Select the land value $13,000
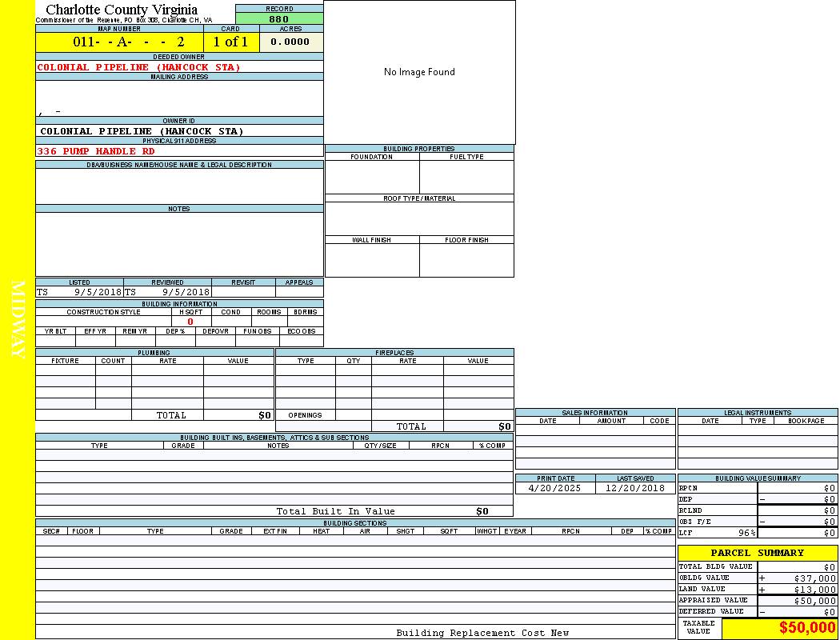 pyautogui.click(x=814, y=590)
